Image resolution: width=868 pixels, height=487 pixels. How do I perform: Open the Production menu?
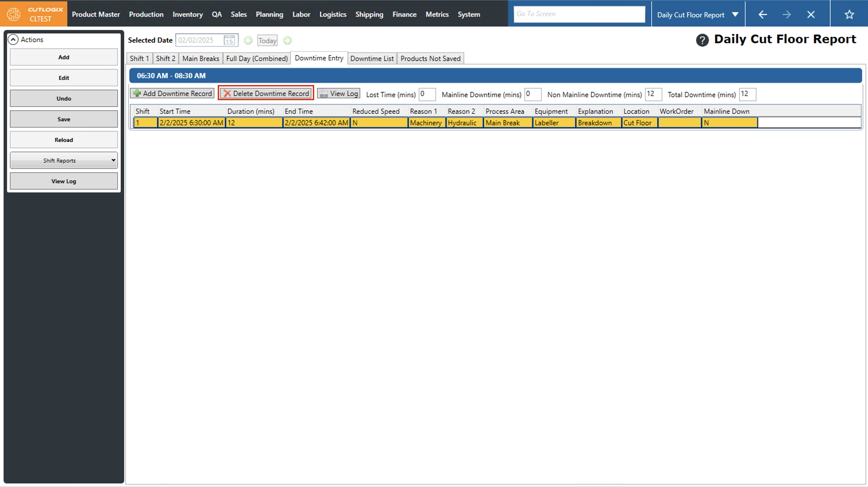point(146,14)
